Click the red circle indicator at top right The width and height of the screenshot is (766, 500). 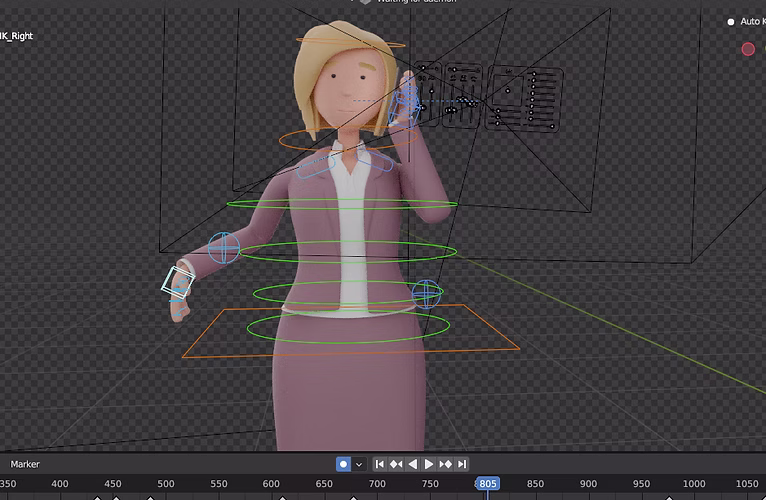point(748,49)
